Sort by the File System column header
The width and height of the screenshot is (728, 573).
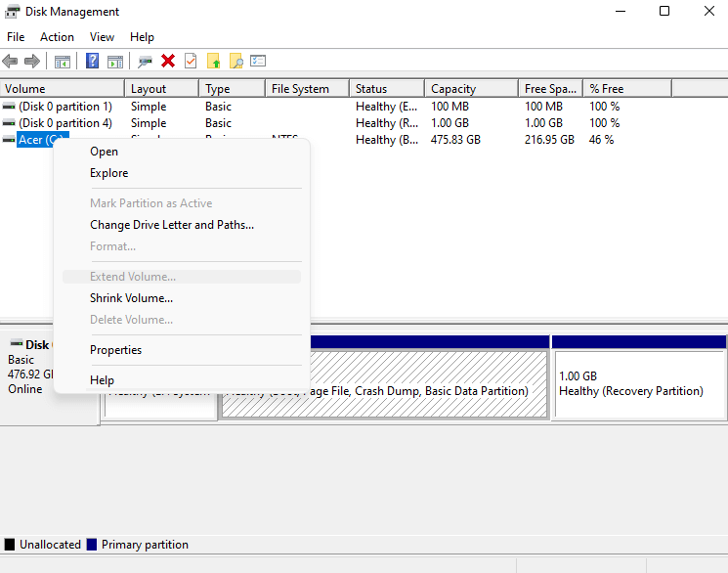308,89
